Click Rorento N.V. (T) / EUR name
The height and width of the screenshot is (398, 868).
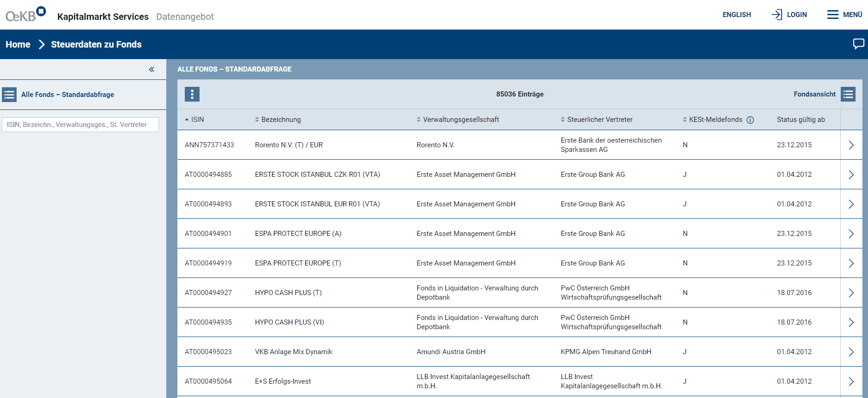click(x=289, y=145)
